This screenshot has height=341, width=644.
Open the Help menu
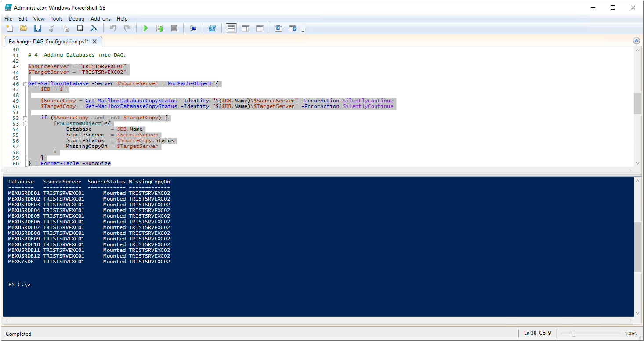122,19
